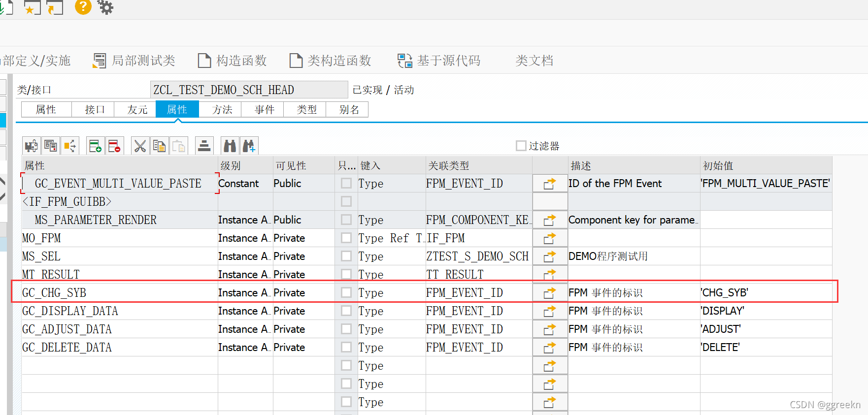Open direct type entry for GC_ADJUST_DATA
Screen dimensions: 868x415
550,329
